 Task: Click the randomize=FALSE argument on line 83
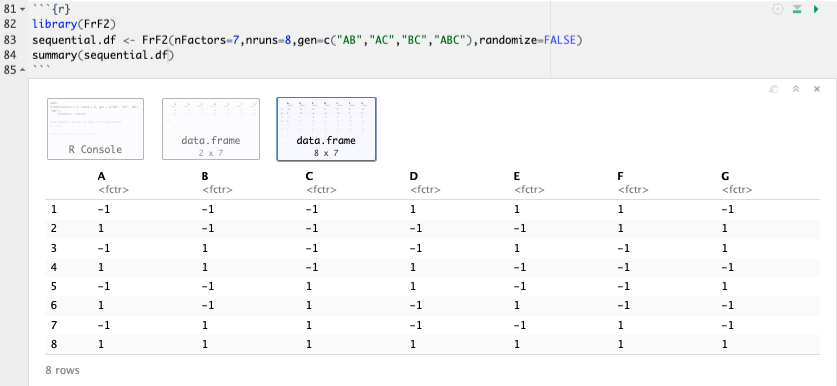point(531,40)
